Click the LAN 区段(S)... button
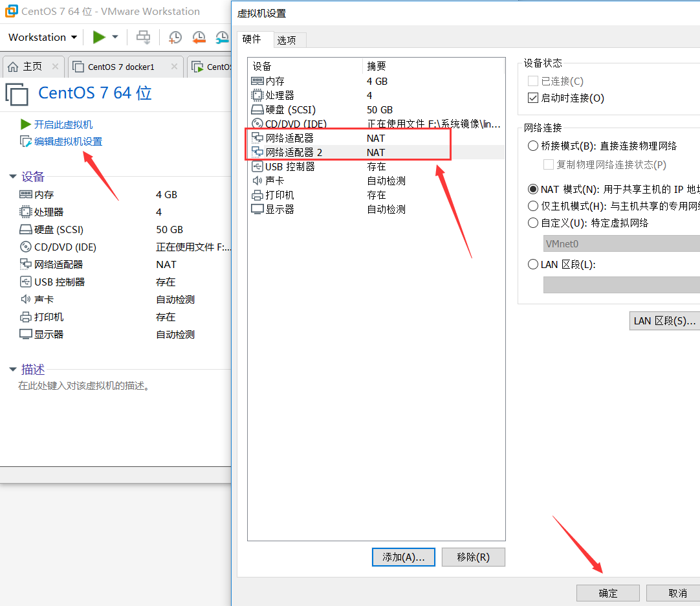The height and width of the screenshot is (606, 700). coord(664,321)
